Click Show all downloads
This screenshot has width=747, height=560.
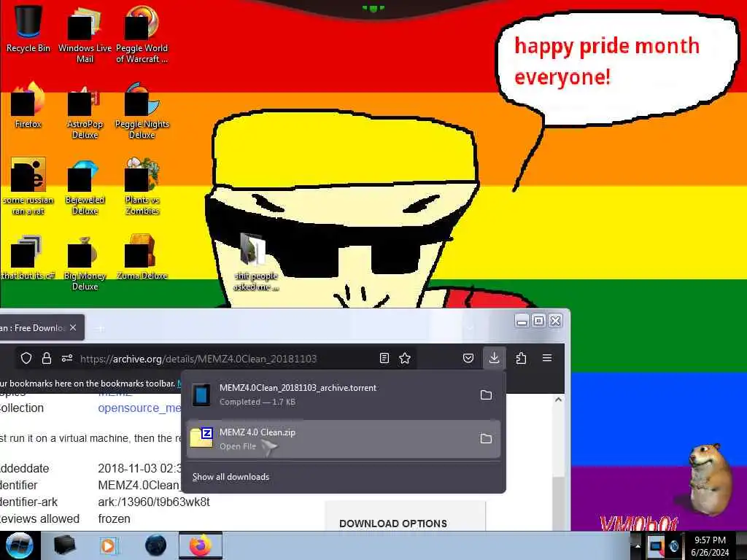231,477
